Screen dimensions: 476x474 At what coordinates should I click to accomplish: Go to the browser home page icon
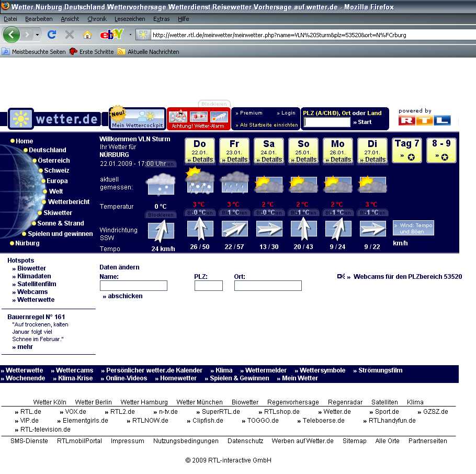[x=87, y=35]
